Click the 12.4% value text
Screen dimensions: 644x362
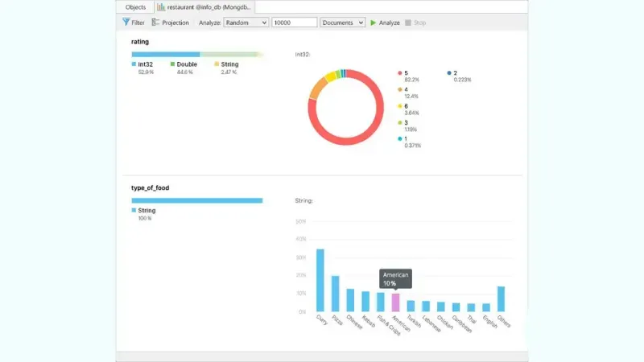[411, 97]
